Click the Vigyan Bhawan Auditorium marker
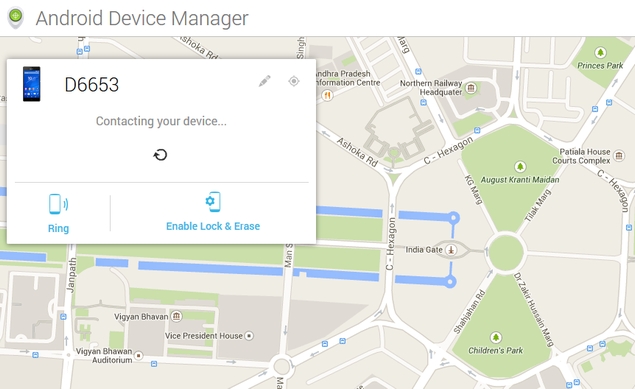The image size is (635, 389). point(139,355)
